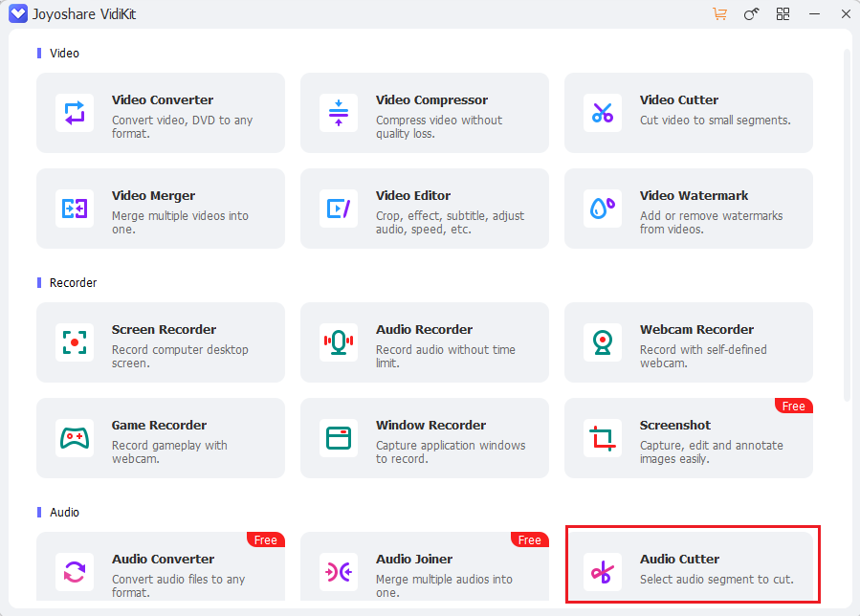Click the Audio Converter icon

pyautogui.click(x=75, y=572)
